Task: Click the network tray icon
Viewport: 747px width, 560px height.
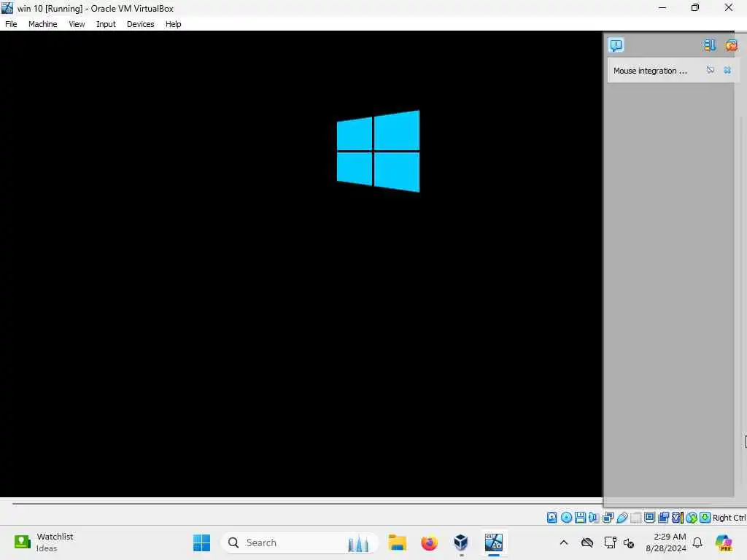Action: (x=611, y=542)
